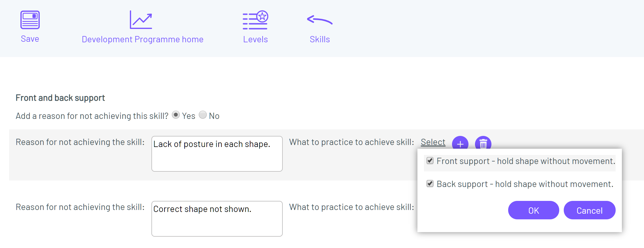644x248 pixels.
Task: Click the Save text label
Action: click(x=30, y=39)
